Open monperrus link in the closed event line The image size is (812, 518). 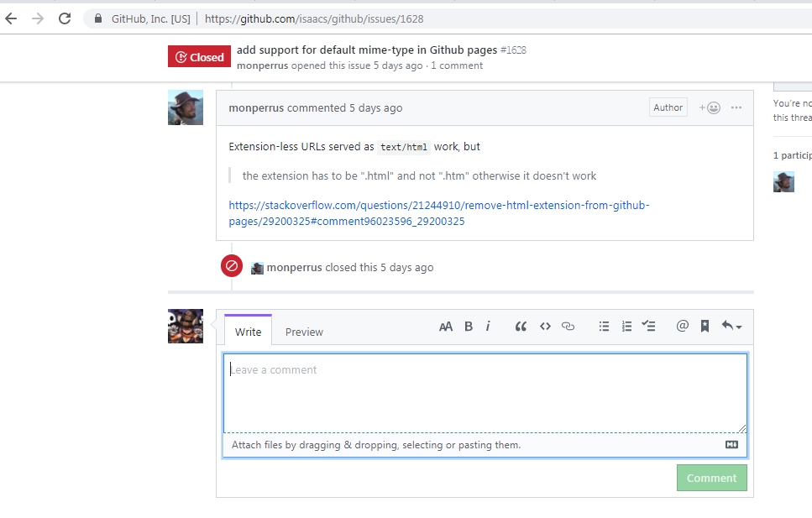[294, 267]
